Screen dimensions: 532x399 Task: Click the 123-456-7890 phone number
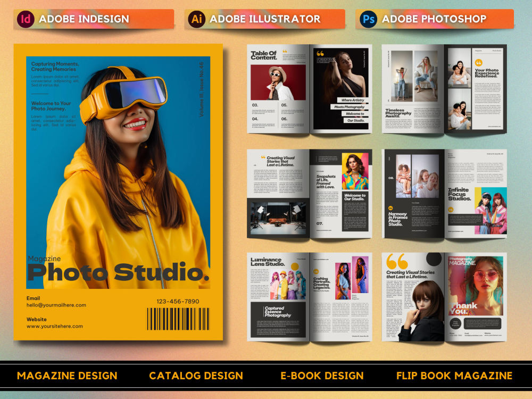pyautogui.click(x=178, y=301)
